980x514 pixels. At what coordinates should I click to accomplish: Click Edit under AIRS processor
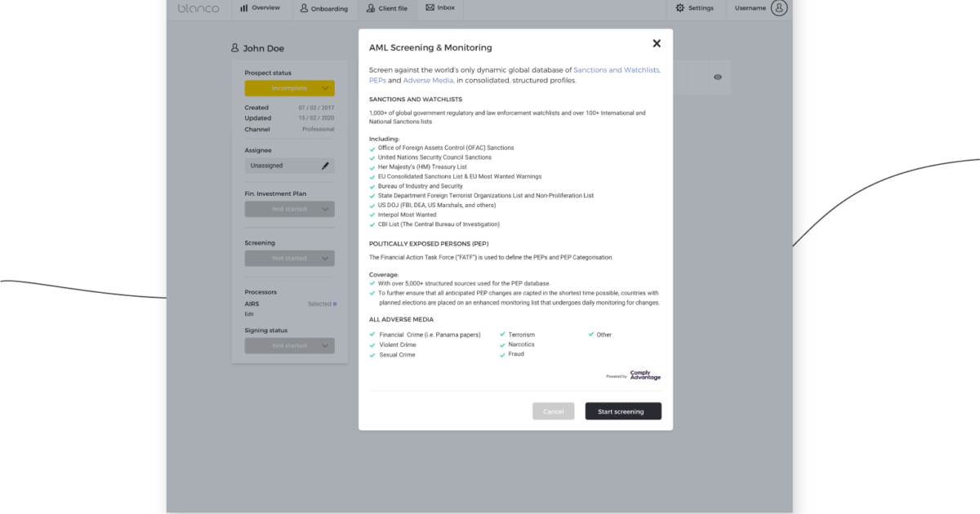pos(248,313)
